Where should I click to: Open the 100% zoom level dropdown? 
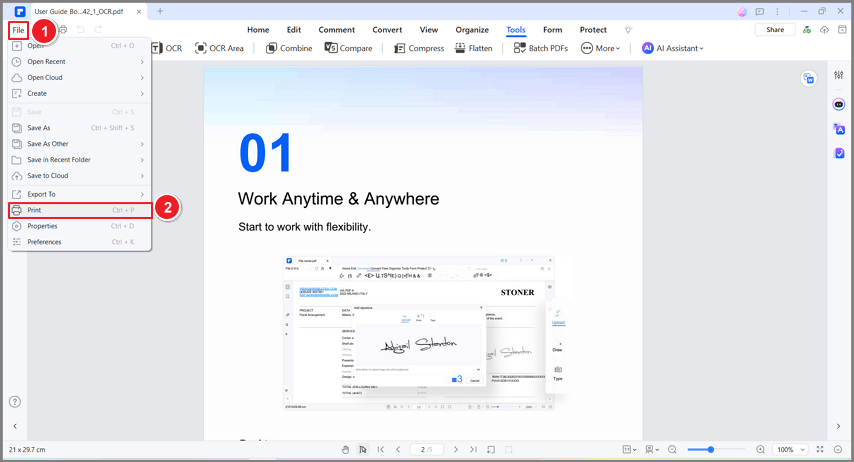pyautogui.click(x=790, y=449)
